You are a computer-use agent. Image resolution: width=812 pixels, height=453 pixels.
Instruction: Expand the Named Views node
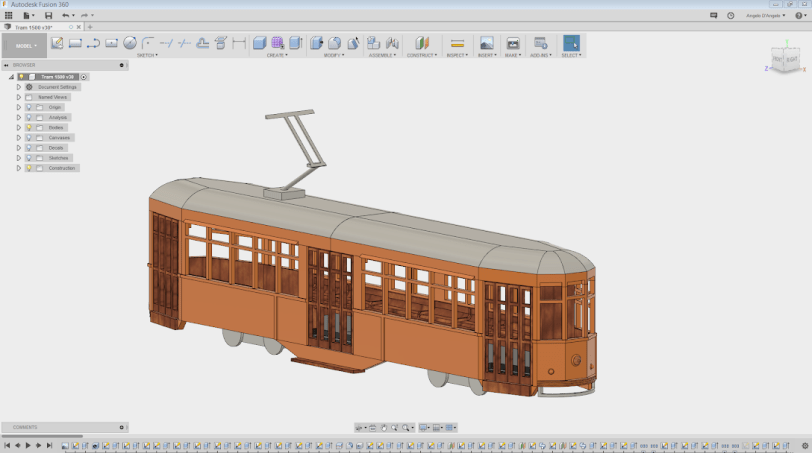19,97
